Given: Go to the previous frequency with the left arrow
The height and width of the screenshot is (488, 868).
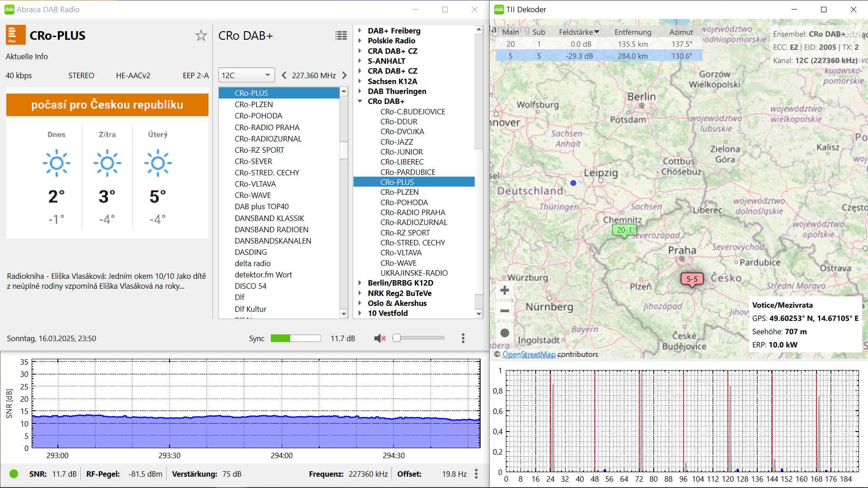Looking at the screenshot, I should (x=284, y=75).
